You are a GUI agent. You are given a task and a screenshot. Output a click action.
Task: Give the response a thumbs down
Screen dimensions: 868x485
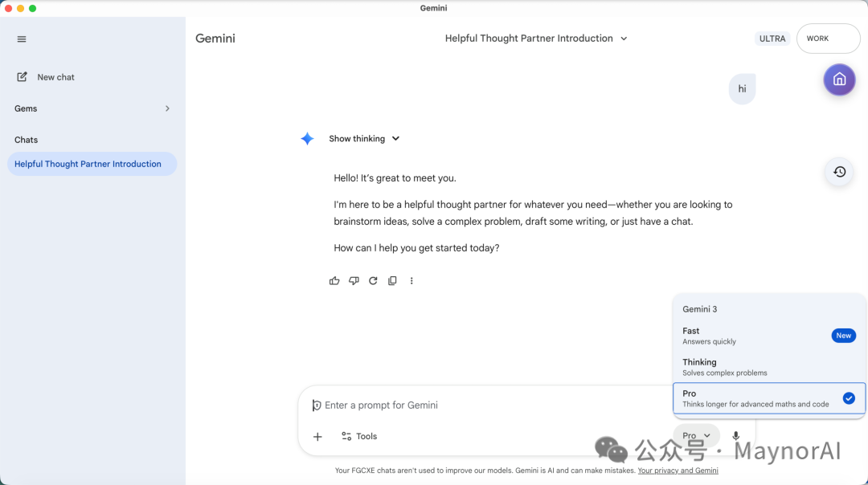(x=354, y=281)
